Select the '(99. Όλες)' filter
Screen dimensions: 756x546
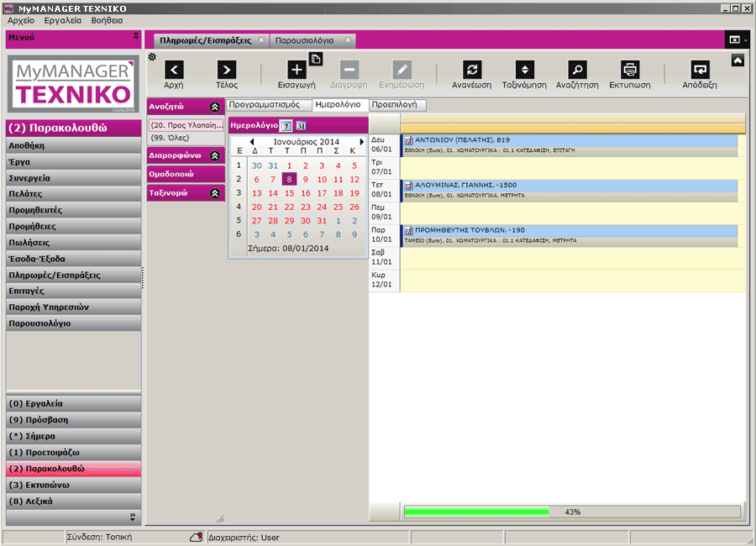point(186,138)
